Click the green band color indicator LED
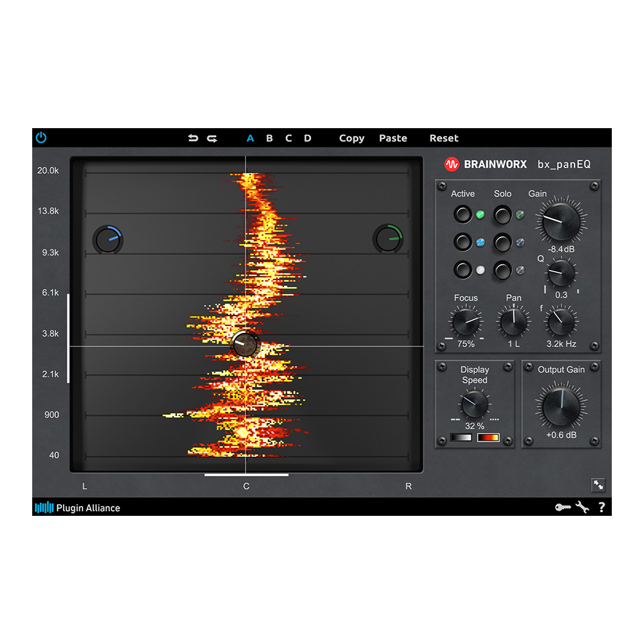 point(480,214)
